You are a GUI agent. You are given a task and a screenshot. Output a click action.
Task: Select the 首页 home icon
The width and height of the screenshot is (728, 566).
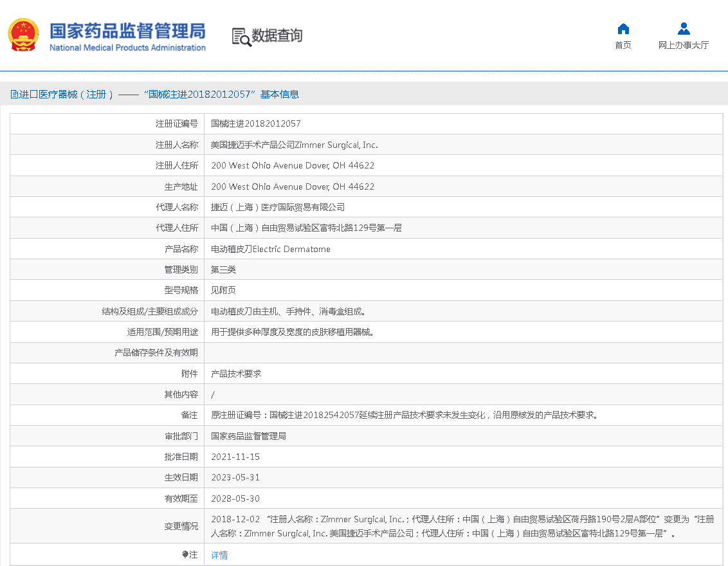pos(622,28)
